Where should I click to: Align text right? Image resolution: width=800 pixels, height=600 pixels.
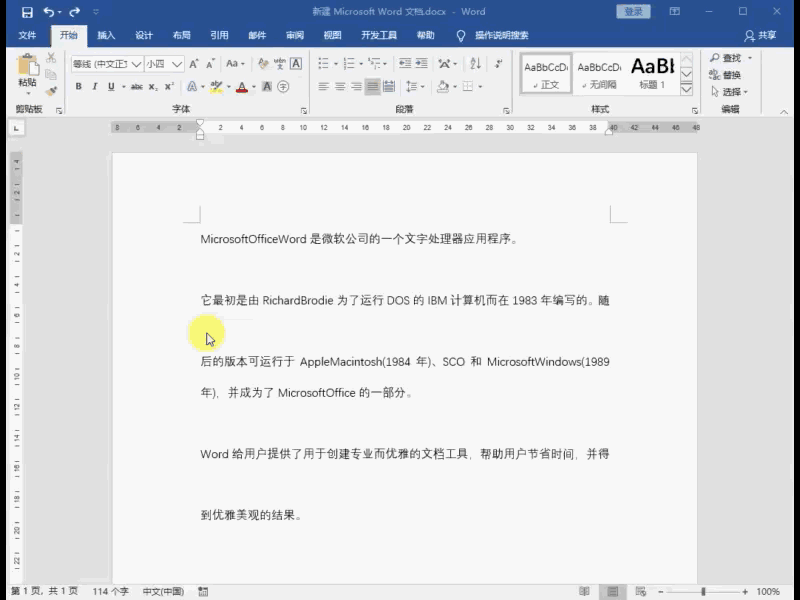coord(356,87)
